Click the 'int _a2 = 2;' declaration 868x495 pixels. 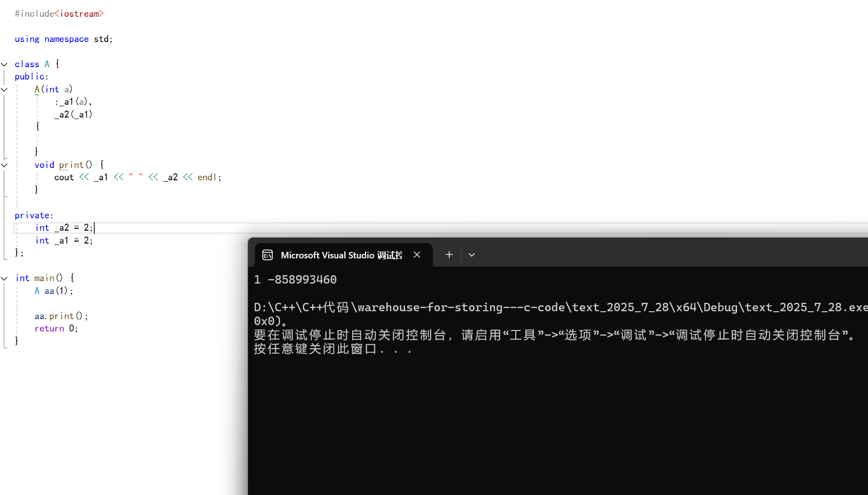pos(64,228)
